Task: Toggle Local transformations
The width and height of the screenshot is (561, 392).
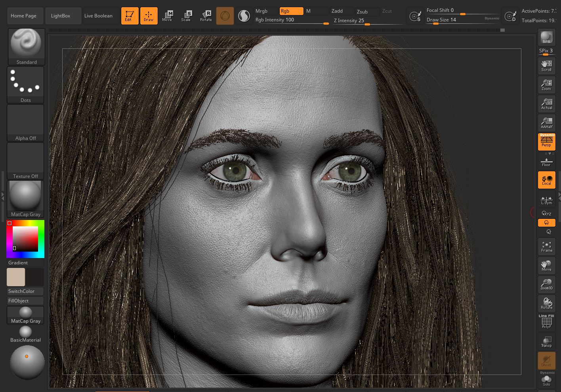Action: (x=547, y=180)
